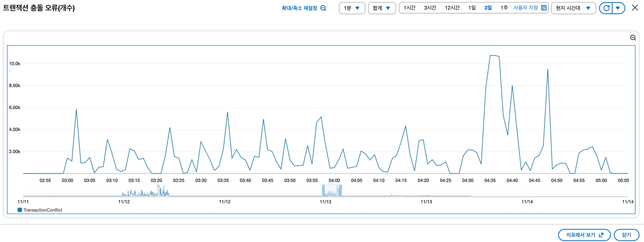Image resolution: width=644 pixels, height=242 pixels.
Task: Select the 1시간 time range
Action: [409, 8]
